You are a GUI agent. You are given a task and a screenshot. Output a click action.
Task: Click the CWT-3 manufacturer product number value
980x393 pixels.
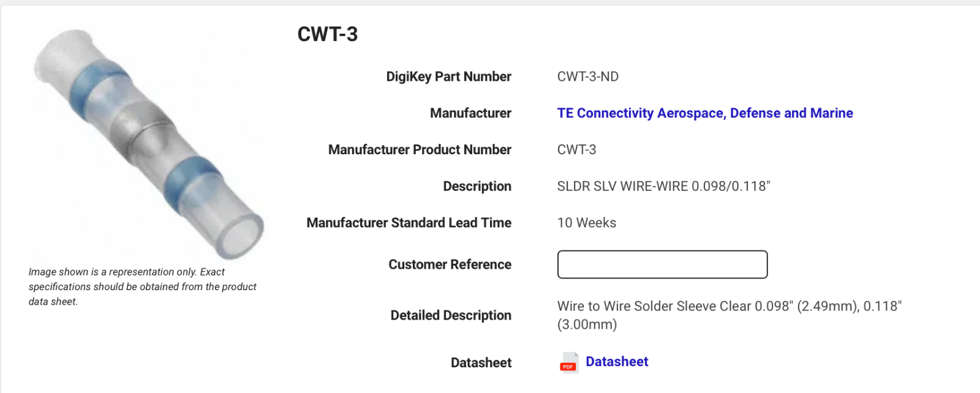(576, 150)
